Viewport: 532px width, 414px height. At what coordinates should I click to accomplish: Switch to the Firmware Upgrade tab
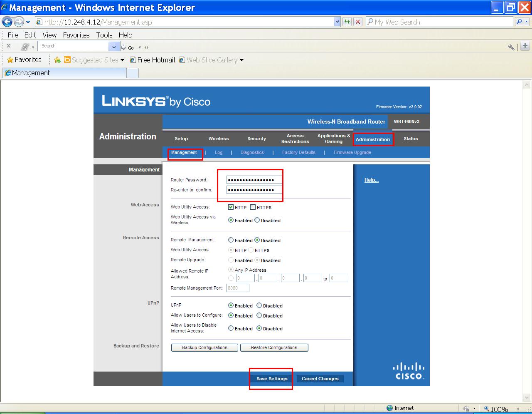pos(352,152)
